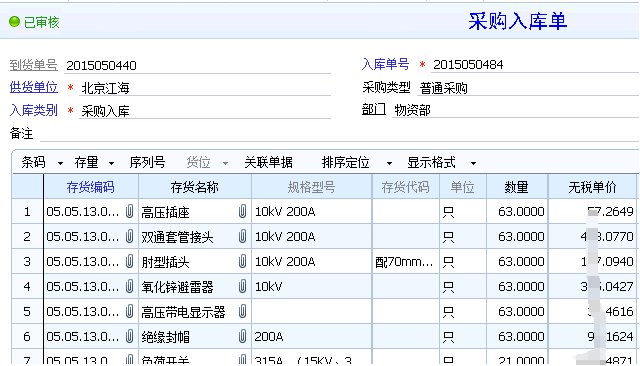Click the empty 备注 field
Image resolution: width=640 pixels, height=366 pixels.
point(339,134)
